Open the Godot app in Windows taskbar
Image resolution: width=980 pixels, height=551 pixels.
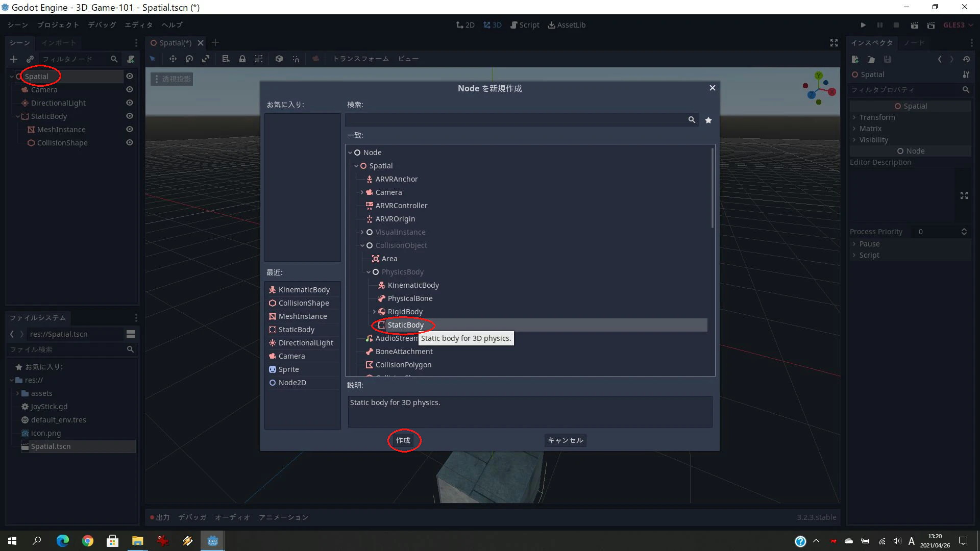(x=213, y=541)
